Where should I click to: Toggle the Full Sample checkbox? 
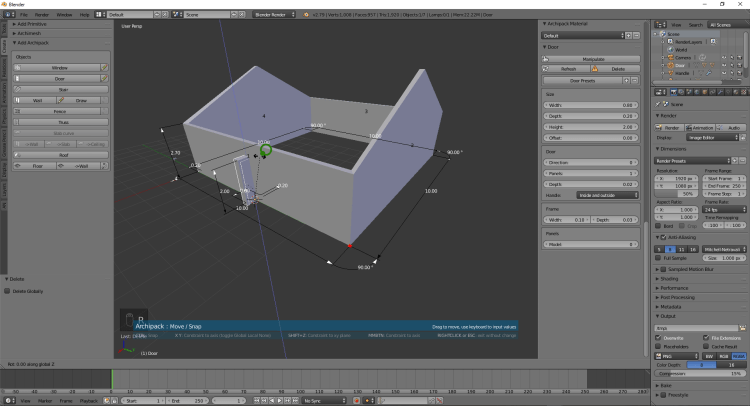tap(659, 257)
